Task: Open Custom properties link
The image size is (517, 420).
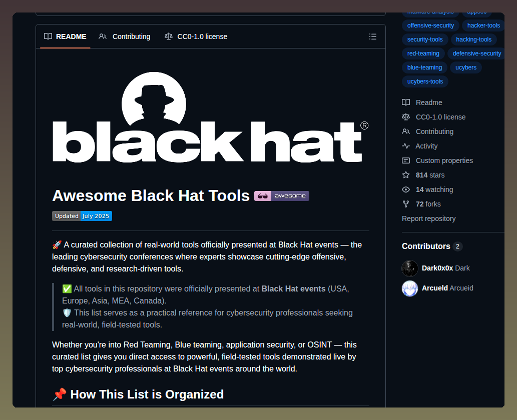Action: click(444, 160)
